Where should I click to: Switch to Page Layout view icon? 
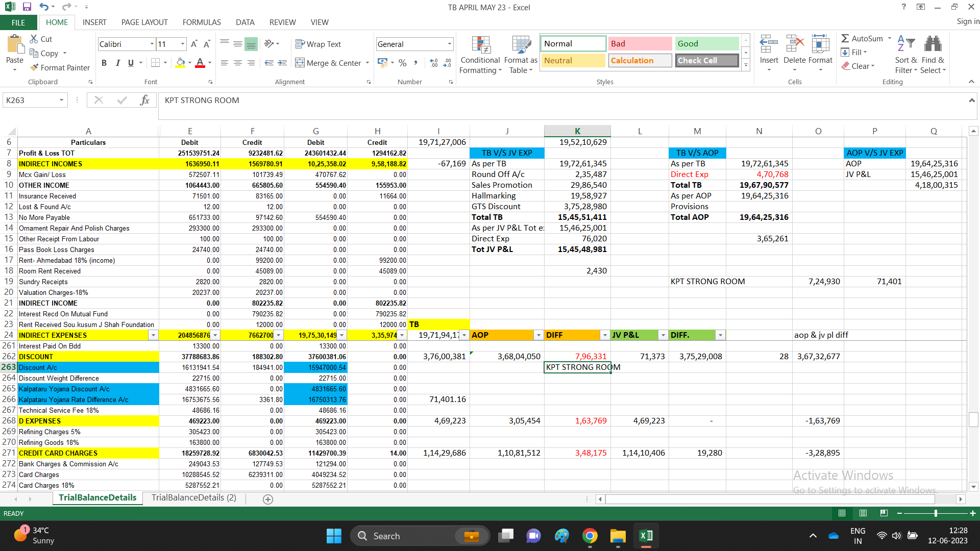[x=863, y=513]
